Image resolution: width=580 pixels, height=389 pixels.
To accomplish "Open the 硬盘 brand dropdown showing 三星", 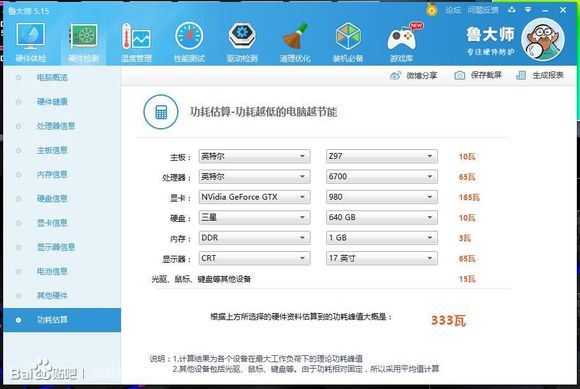I will click(x=254, y=217).
